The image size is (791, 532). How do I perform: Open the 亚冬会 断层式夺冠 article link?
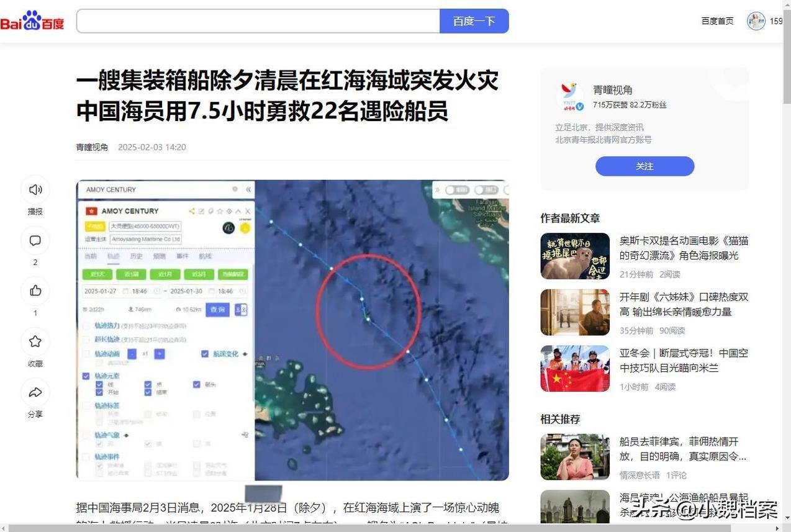click(x=684, y=361)
